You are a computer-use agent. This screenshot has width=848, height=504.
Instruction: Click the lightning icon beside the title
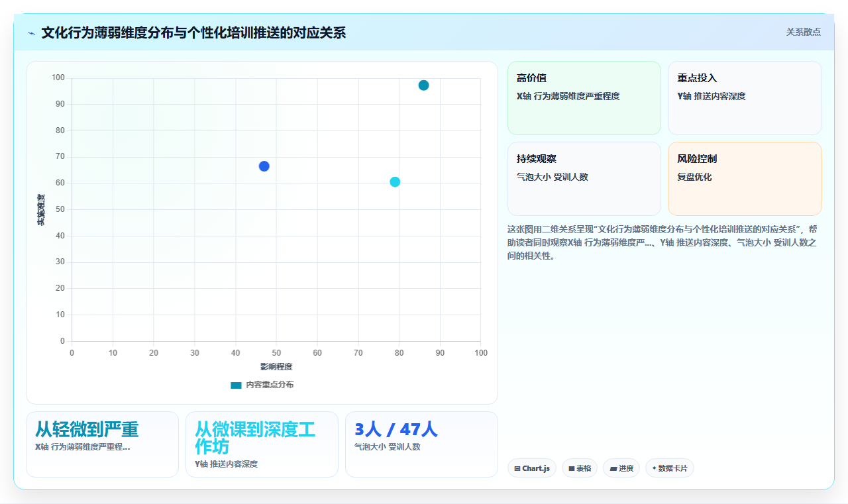point(31,32)
